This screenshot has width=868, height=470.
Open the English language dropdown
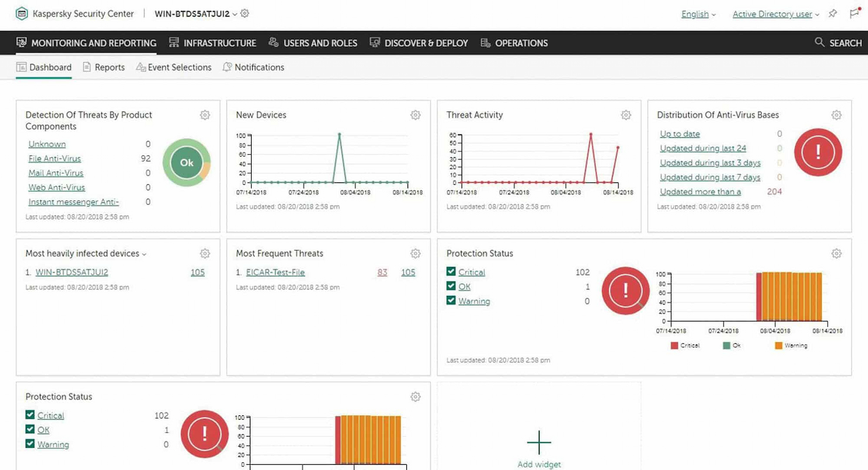[699, 14]
